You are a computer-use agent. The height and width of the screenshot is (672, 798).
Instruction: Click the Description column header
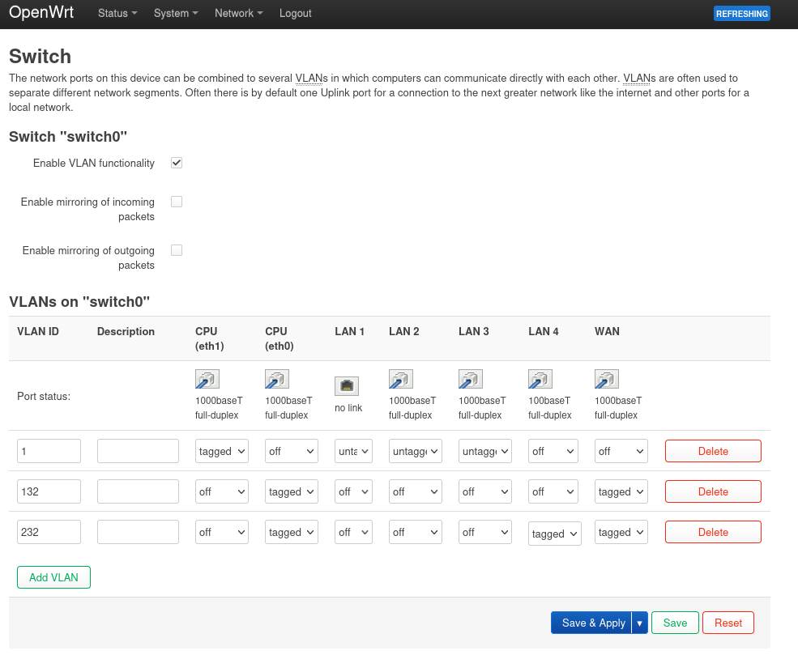click(x=126, y=331)
